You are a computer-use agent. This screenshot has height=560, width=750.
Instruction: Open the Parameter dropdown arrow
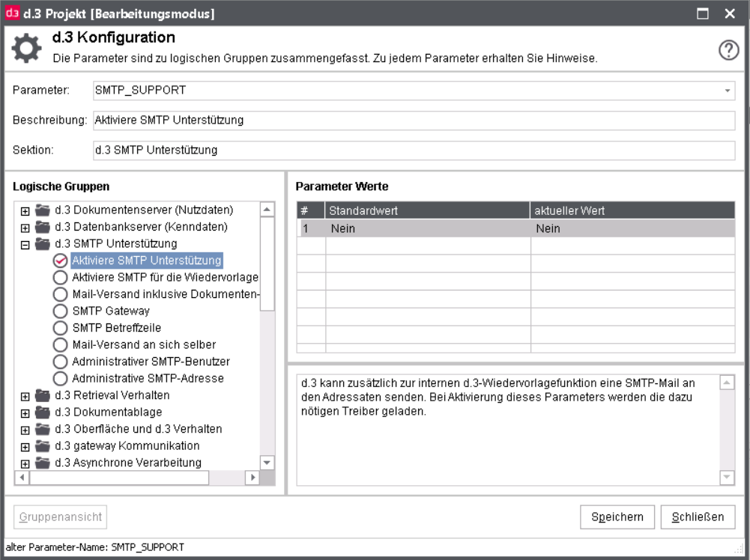click(x=727, y=91)
